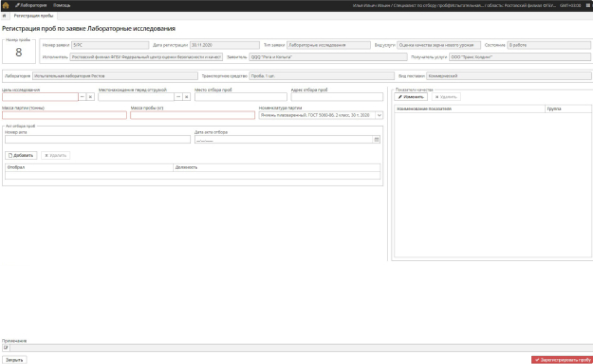This screenshot has width=593, height=364.
Task: Click the Номер акта input field
Action: 97,139
